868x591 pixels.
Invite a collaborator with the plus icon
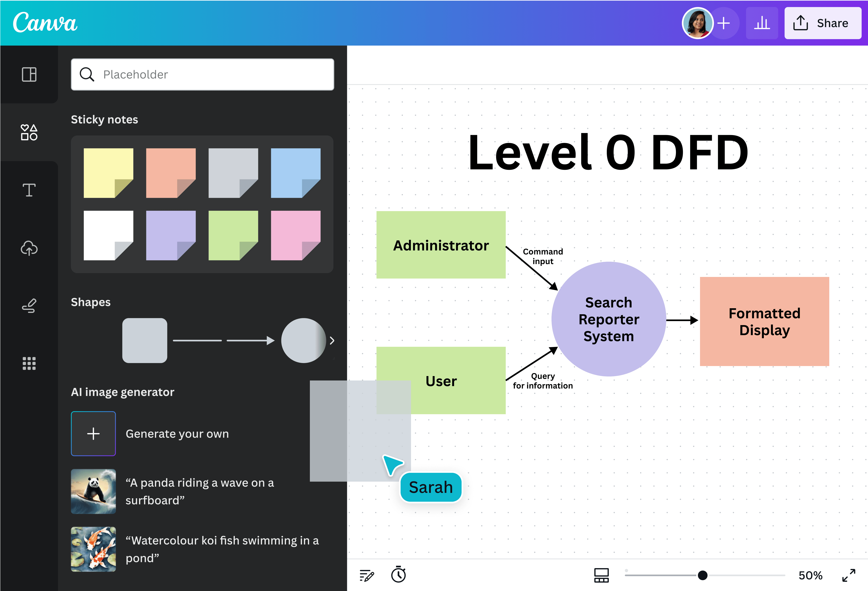pyautogui.click(x=724, y=23)
